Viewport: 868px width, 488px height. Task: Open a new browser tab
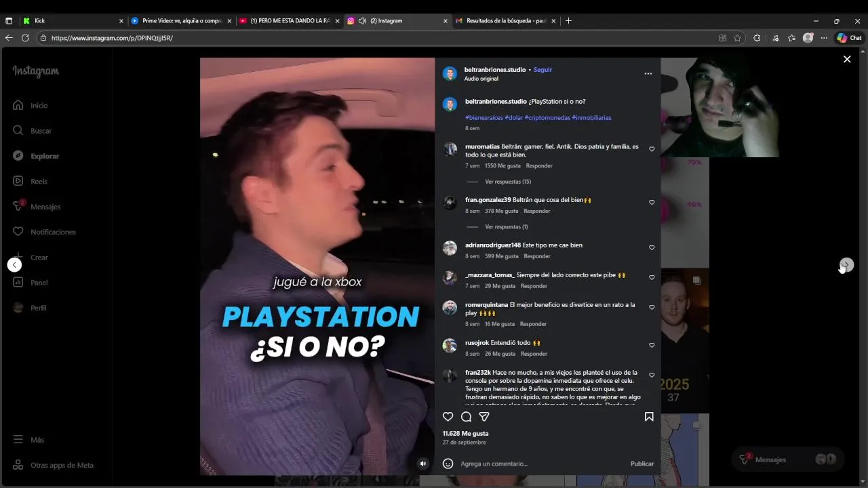(568, 21)
